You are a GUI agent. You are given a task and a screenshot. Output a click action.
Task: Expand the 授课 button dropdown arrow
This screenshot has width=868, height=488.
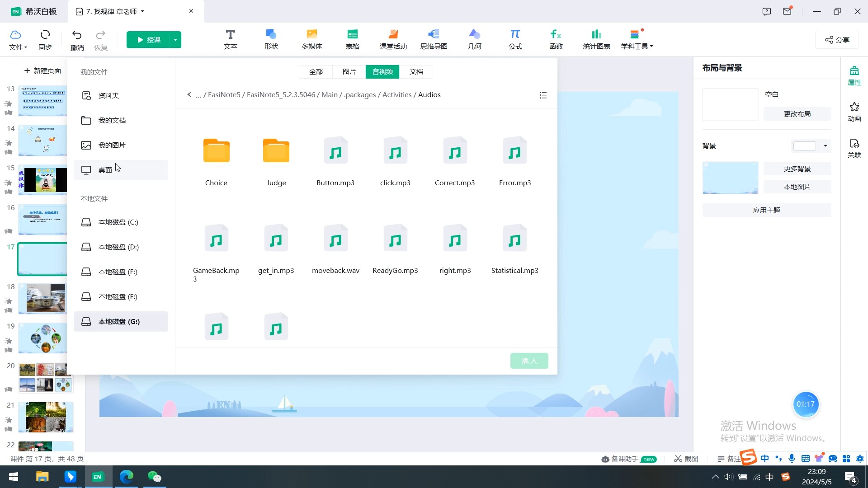pos(175,40)
